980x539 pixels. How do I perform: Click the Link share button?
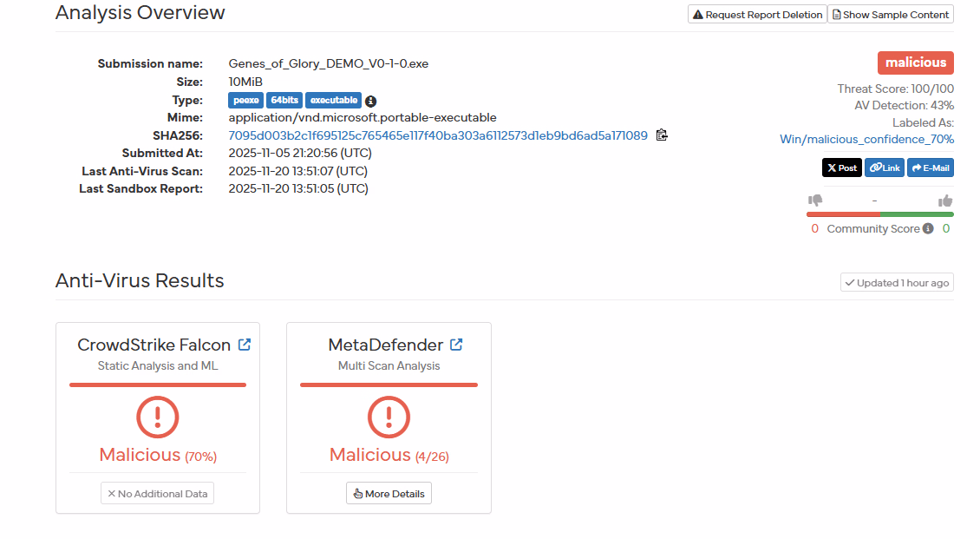pos(884,168)
